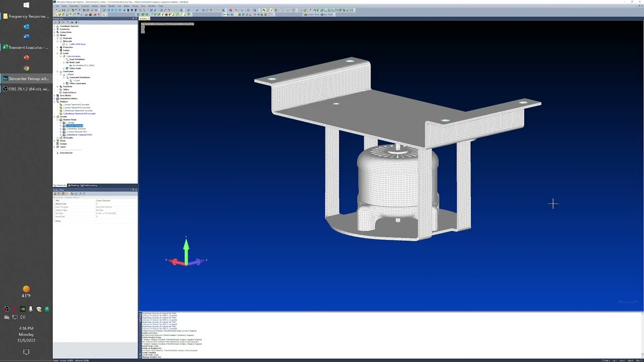Select the Layers tree item
The image size is (644, 362).
pos(63,147)
